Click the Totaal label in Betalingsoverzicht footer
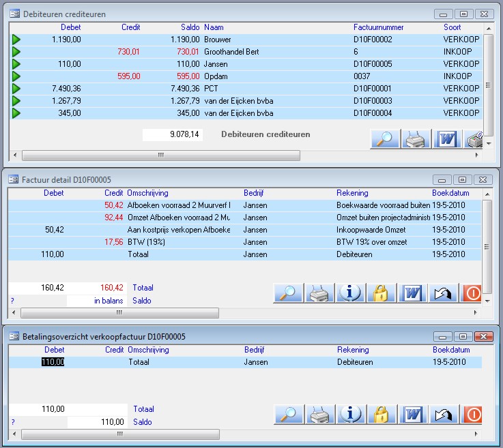 point(143,409)
